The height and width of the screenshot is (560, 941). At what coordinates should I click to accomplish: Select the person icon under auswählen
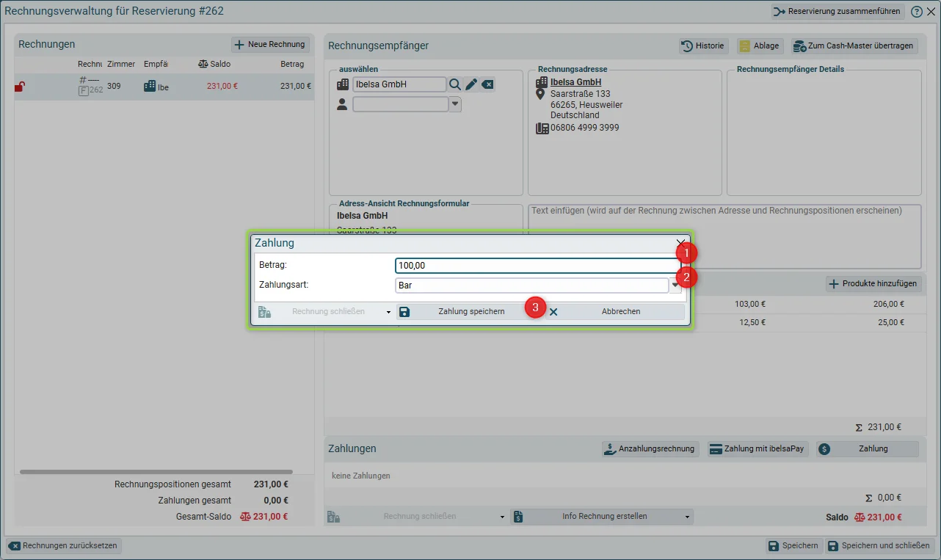(x=342, y=104)
